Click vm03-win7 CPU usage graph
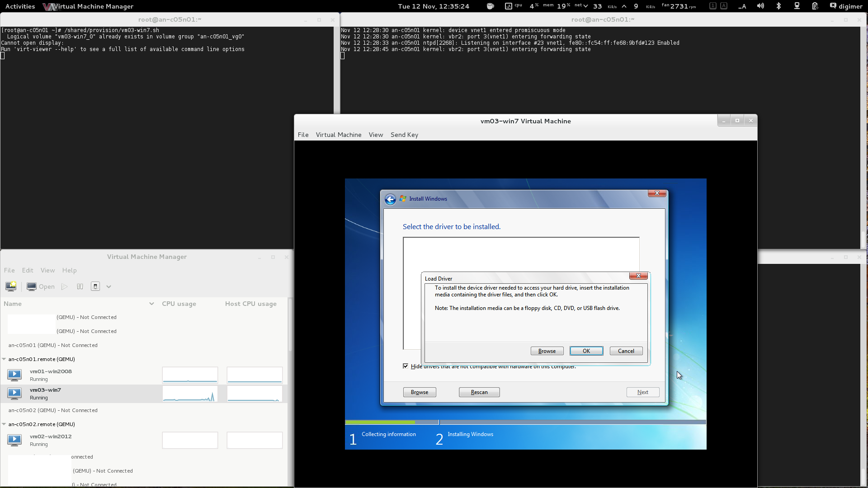The width and height of the screenshot is (868, 488). tap(190, 394)
